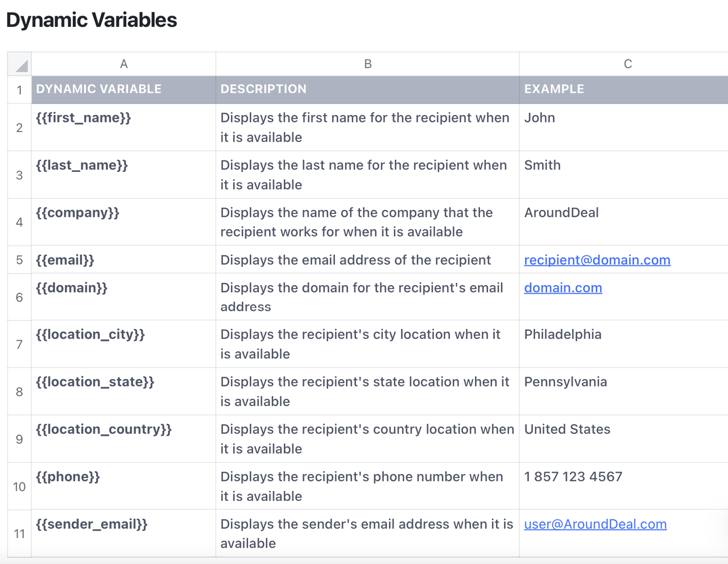
Task: Click the AroundDeal company example cell
Action: [561, 213]
